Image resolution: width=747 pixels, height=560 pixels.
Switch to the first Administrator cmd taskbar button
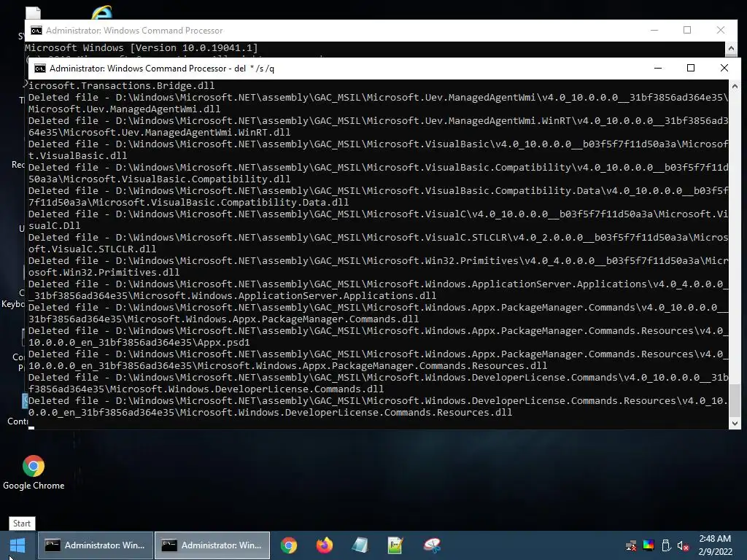tap(96, 545)
